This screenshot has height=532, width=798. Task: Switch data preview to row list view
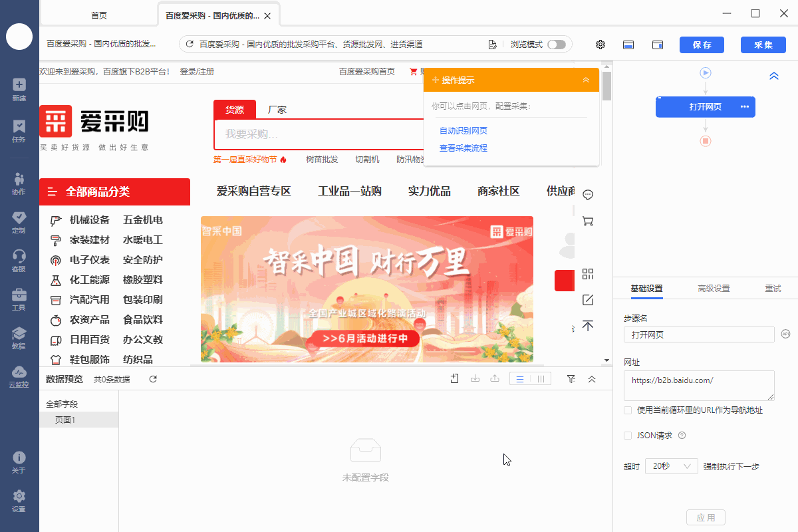coord(520,379)
